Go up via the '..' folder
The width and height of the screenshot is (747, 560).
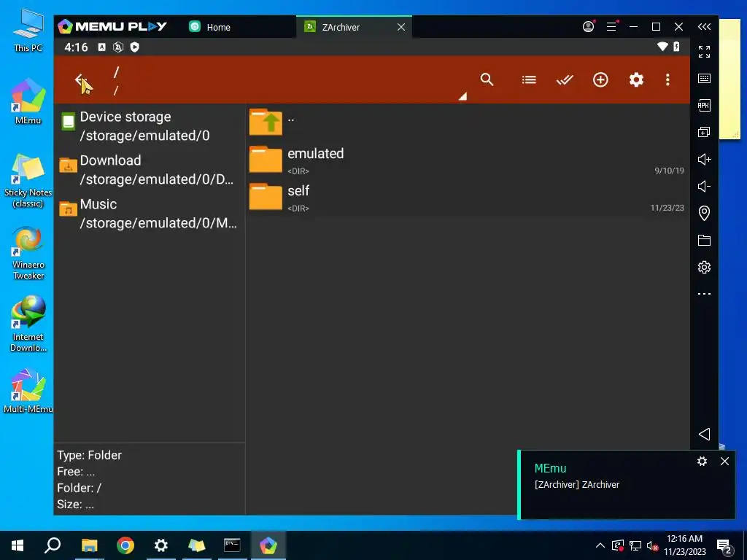(x=467, y=122)
